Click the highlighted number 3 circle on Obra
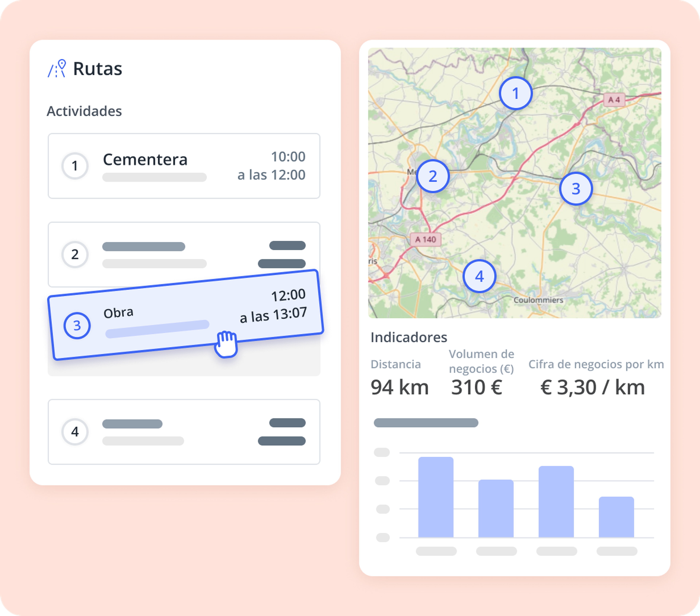Screen dimensions: 700x616 pos(77,325)
